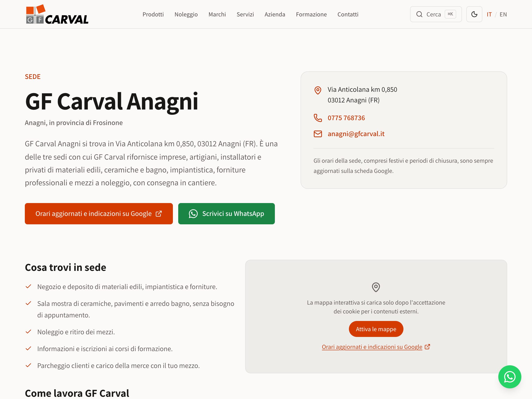Click checkmark beside Noleggio e ritiro
Image resolution: width=532 pixels, height=399 pixels.
(28, 331)
